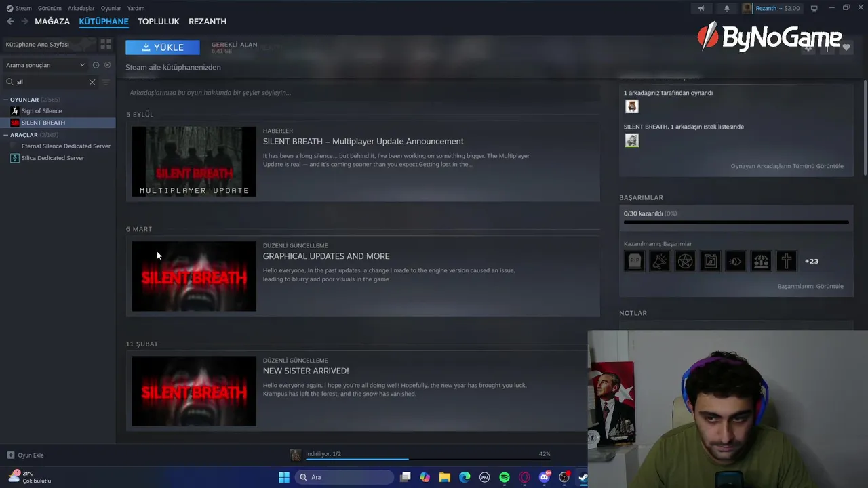Screen dimensions: 868x488
Task: Open NEW SISTER ARRIVED! post
Action: pyautogui.click(x=306, y=371)
